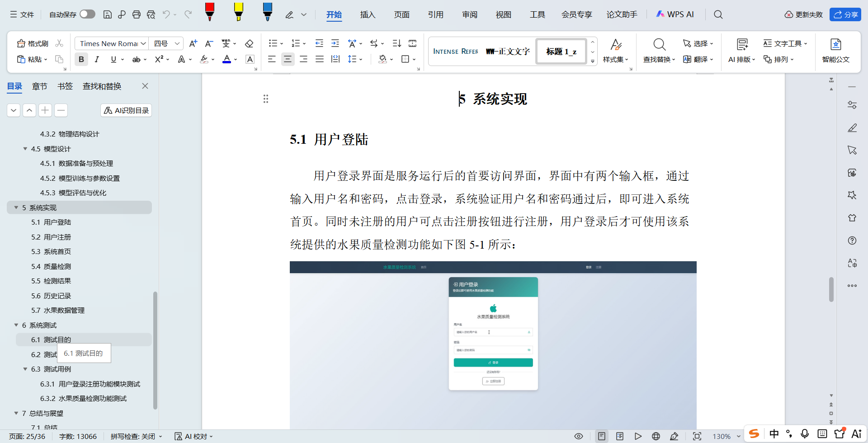Open the 视图 ribbon tab

click(x=503, y=14)
